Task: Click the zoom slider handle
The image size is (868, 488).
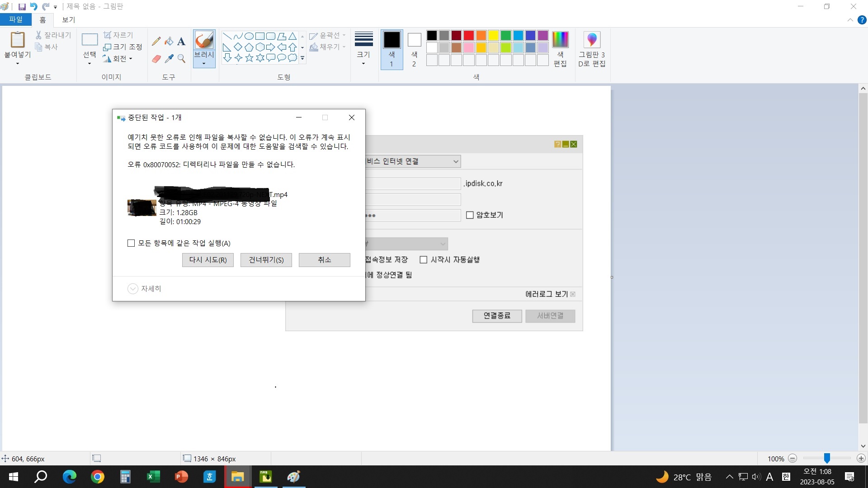Action: pos(827,458)
